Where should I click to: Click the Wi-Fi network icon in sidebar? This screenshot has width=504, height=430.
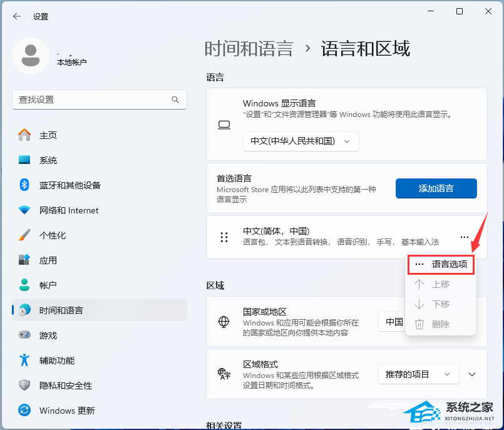[x=24, y=210]
